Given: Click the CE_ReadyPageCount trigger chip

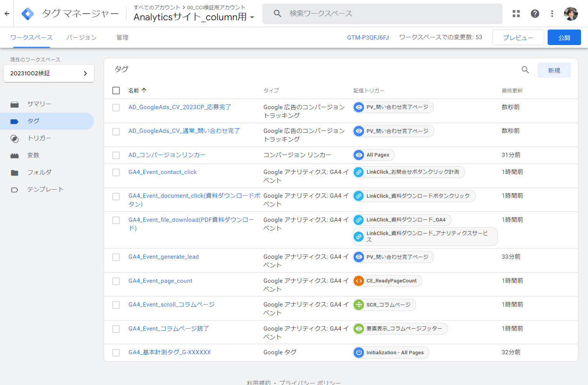Looking at the screenshot, I should pyautogui.click(x=387, y=281).
